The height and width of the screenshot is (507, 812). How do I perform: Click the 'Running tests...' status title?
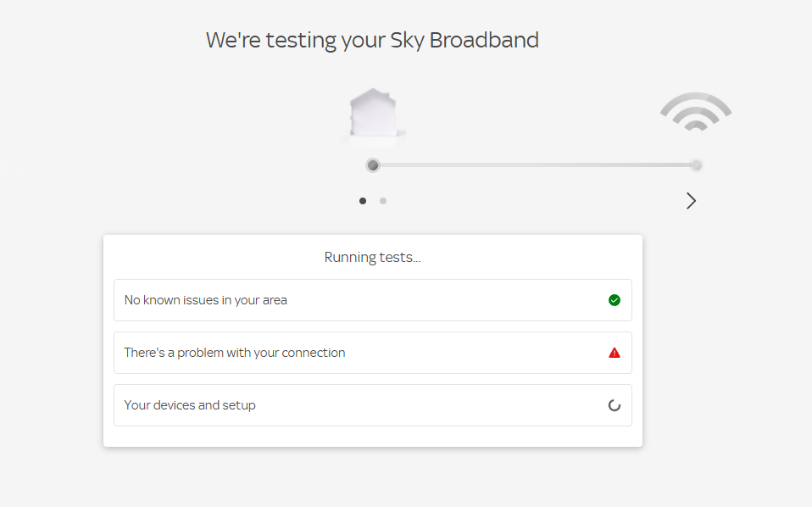point(372,257)
